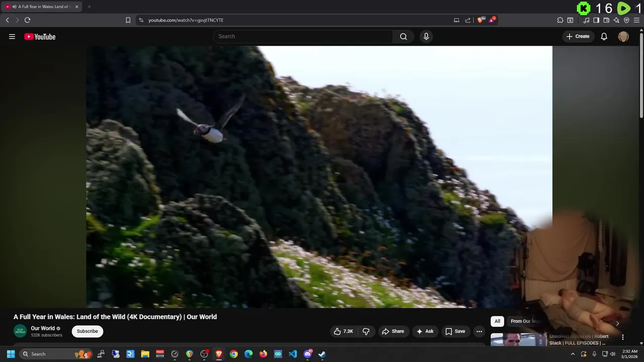Click the YouTube search input field

(x=303, y=36)
